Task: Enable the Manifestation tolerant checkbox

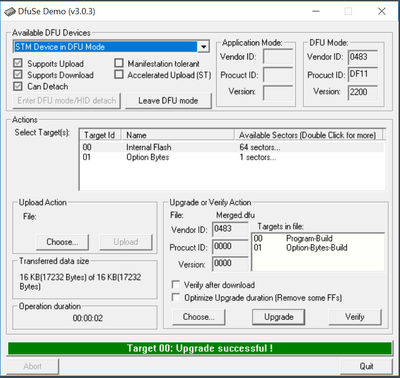Action: [x=119, y=63]
